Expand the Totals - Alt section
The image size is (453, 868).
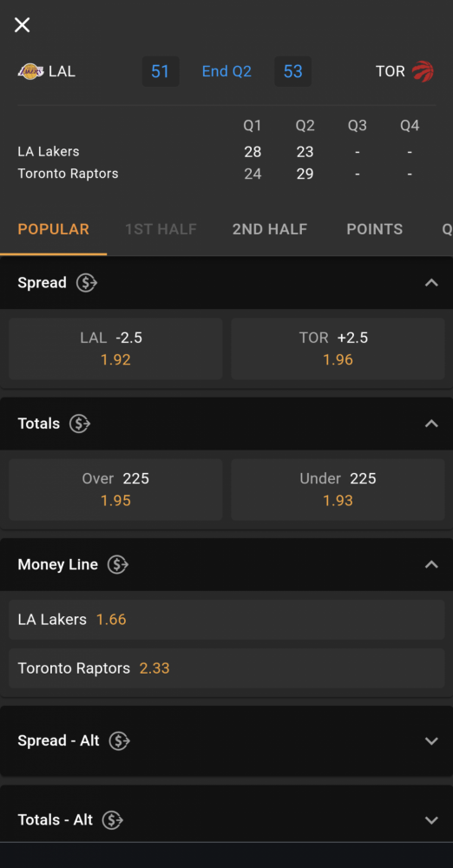(431, 820)
